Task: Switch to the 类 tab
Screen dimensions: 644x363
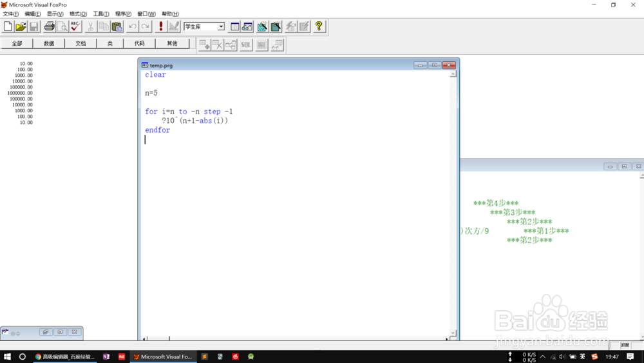Action: point(110,43)
